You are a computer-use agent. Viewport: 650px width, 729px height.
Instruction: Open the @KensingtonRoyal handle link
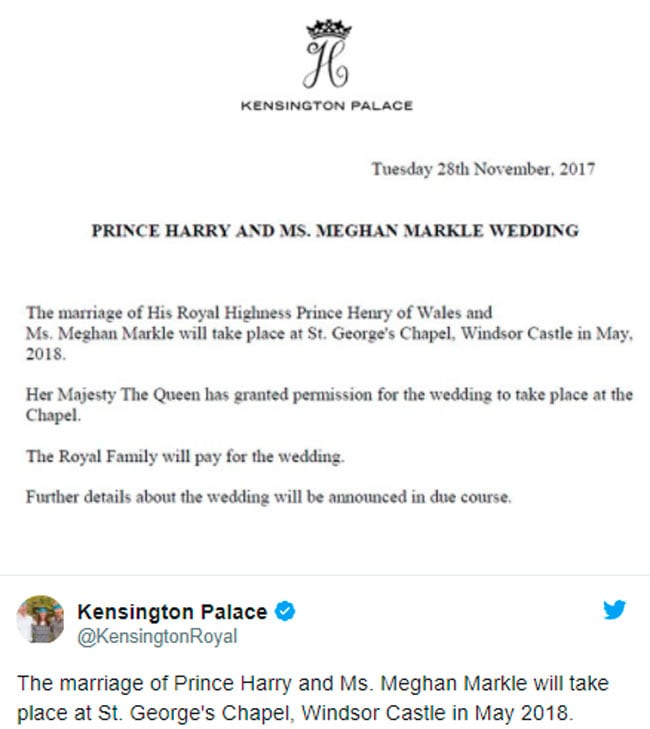coord(157,636)
